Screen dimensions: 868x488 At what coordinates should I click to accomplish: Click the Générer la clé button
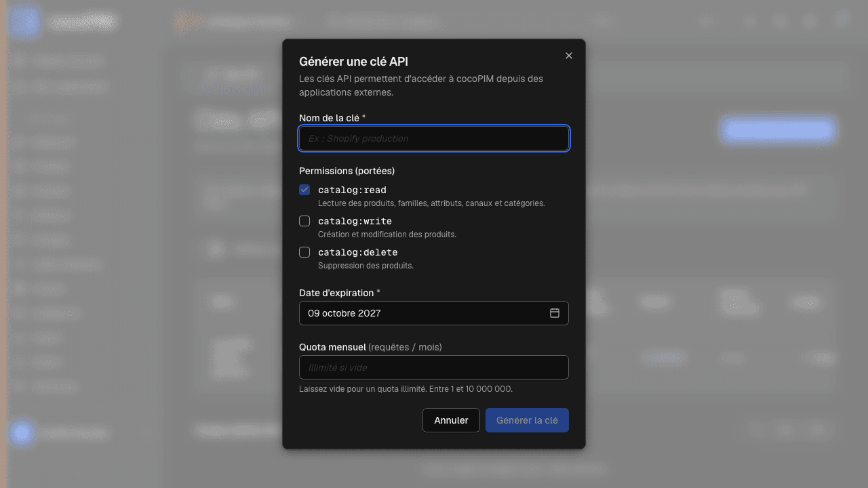[x=527, y=420]
